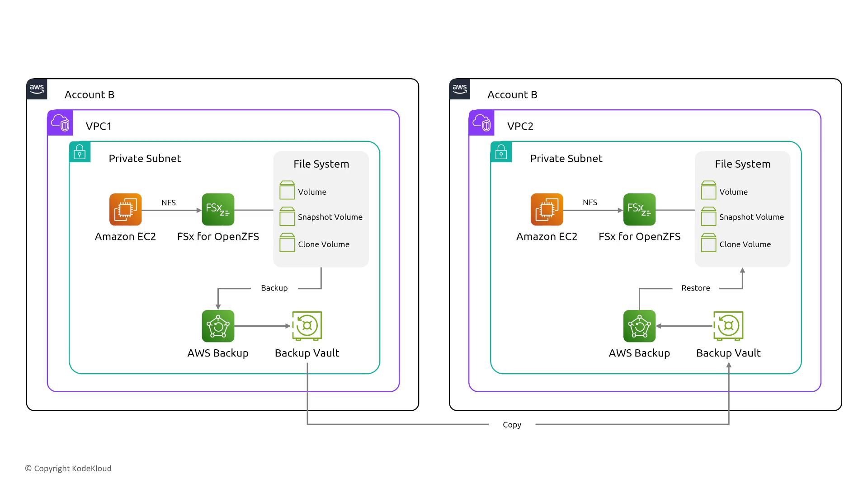Click the Copyright KodeKloud text
The width and height of the screenshot is (868, 488).
pyautogui.click(x=68, y=469)
